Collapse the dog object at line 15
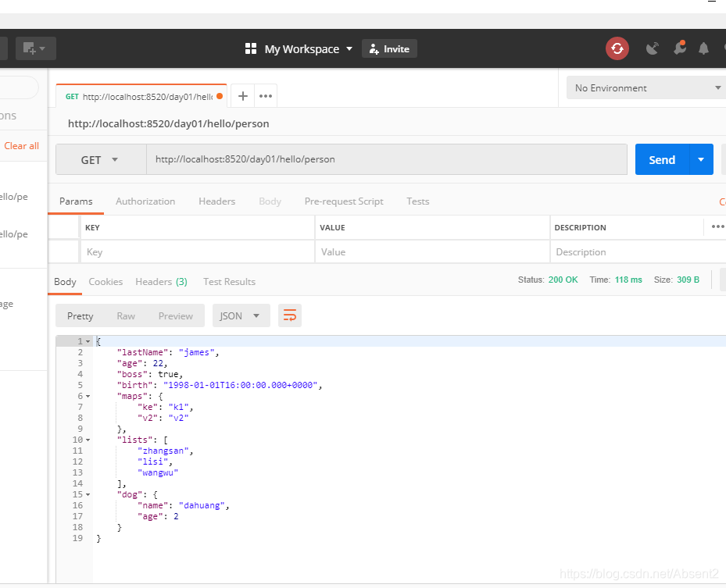The image size is (726, 588). (88, 495)
